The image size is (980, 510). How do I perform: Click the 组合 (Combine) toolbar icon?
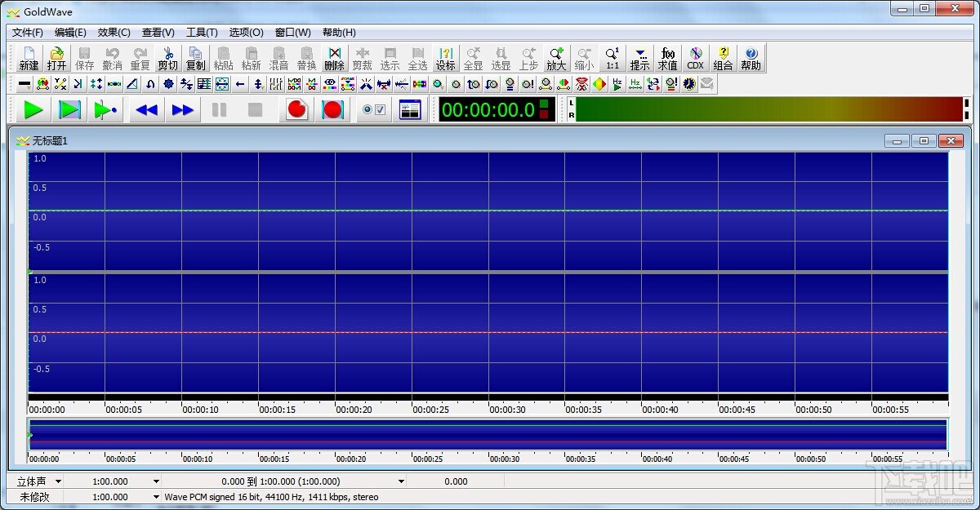point(723,57)
